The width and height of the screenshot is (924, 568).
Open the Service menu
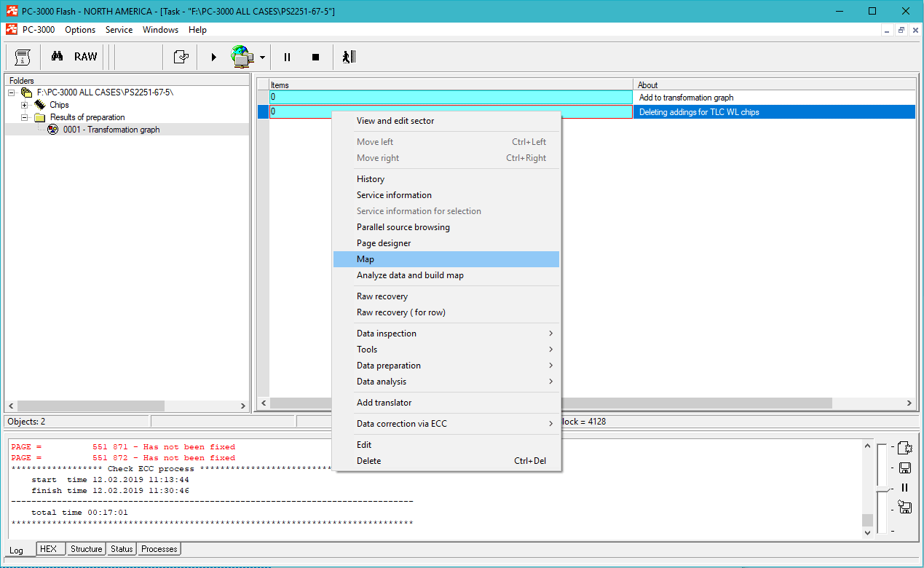pos(119,30)
